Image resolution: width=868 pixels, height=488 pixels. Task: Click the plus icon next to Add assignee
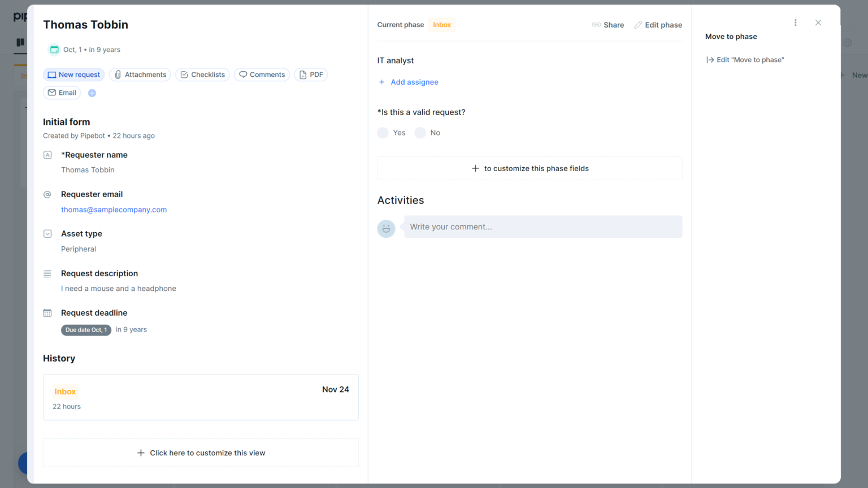[x=381, y=82]
